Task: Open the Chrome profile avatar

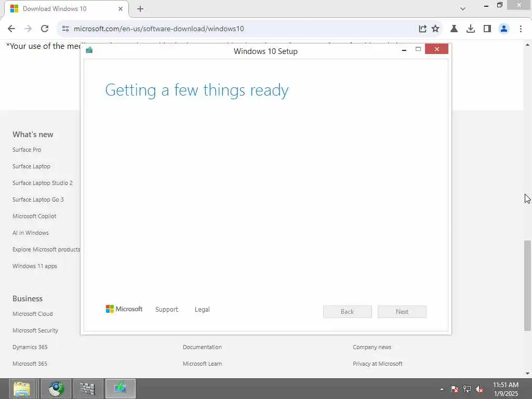Action: (504, 29)
